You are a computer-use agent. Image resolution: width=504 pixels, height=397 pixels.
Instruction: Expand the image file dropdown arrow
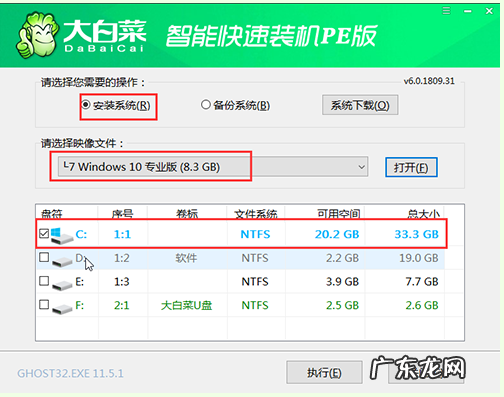tap(361, 167)
